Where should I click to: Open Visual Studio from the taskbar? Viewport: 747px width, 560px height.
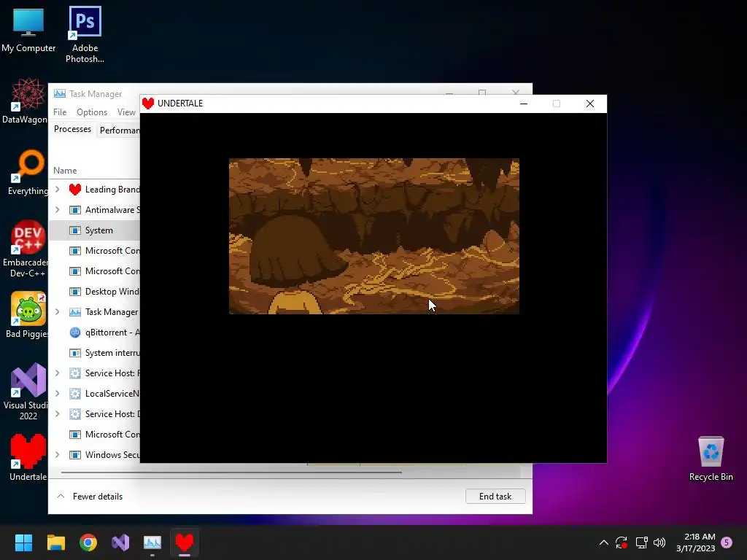click(x=120, y=542)
